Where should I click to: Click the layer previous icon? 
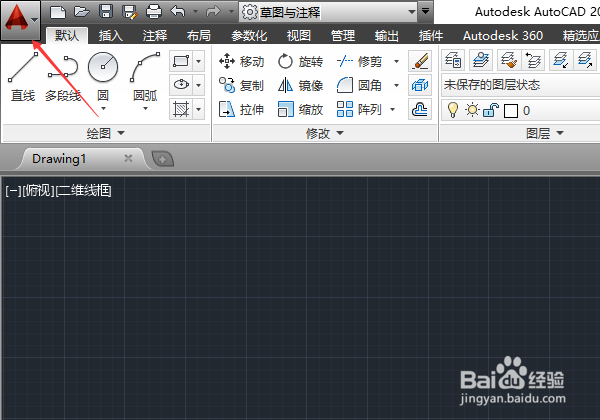pos(533,60)
